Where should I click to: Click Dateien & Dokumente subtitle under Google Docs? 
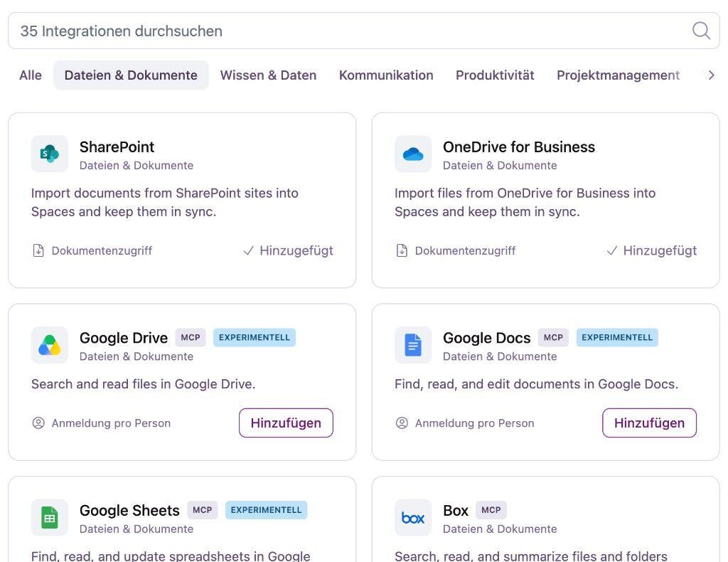[500, 356]
